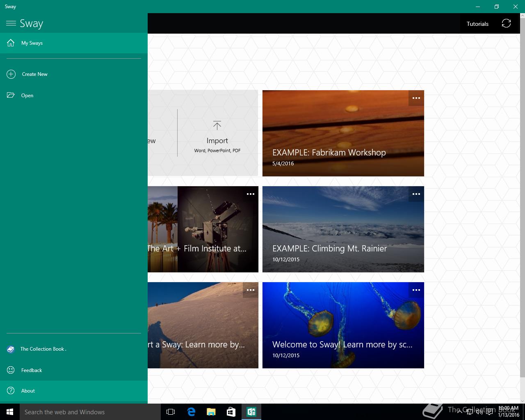Launch Microsoft Edge from the taskbar

click(191, 412)
